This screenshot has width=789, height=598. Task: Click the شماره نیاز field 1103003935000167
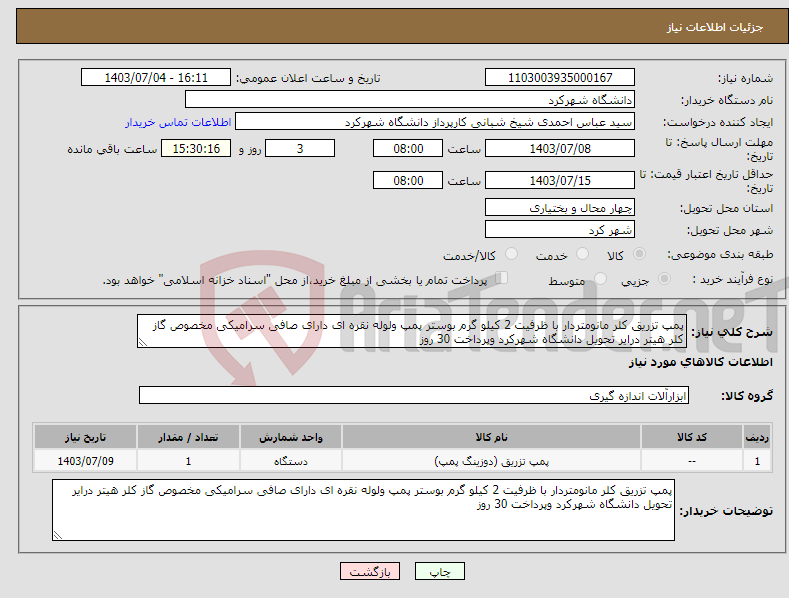click(560, 78)
